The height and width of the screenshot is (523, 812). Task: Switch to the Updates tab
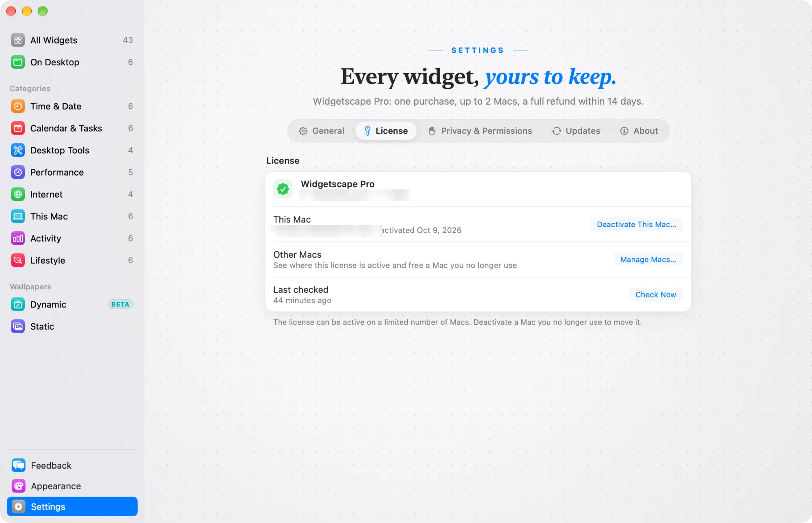576,131
